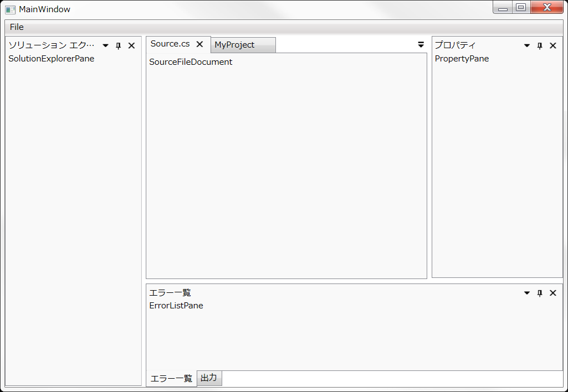Open the File menu

click(16, 27)
